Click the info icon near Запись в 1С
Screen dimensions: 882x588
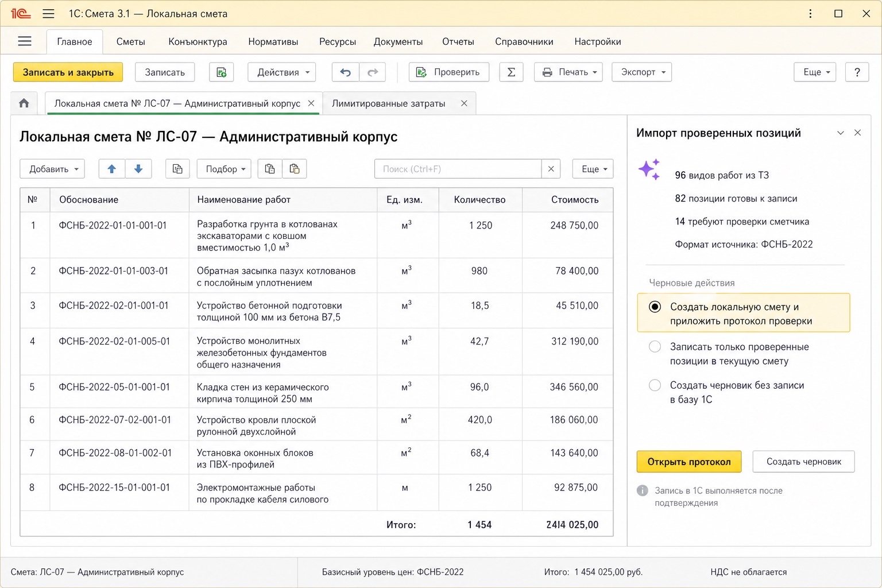click(x=643, y=490)
